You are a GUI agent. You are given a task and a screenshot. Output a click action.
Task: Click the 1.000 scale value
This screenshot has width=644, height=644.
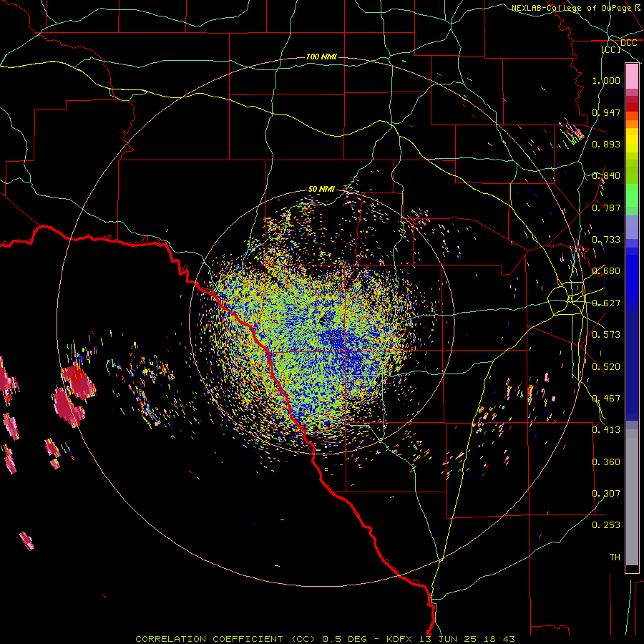pos(606,80)
